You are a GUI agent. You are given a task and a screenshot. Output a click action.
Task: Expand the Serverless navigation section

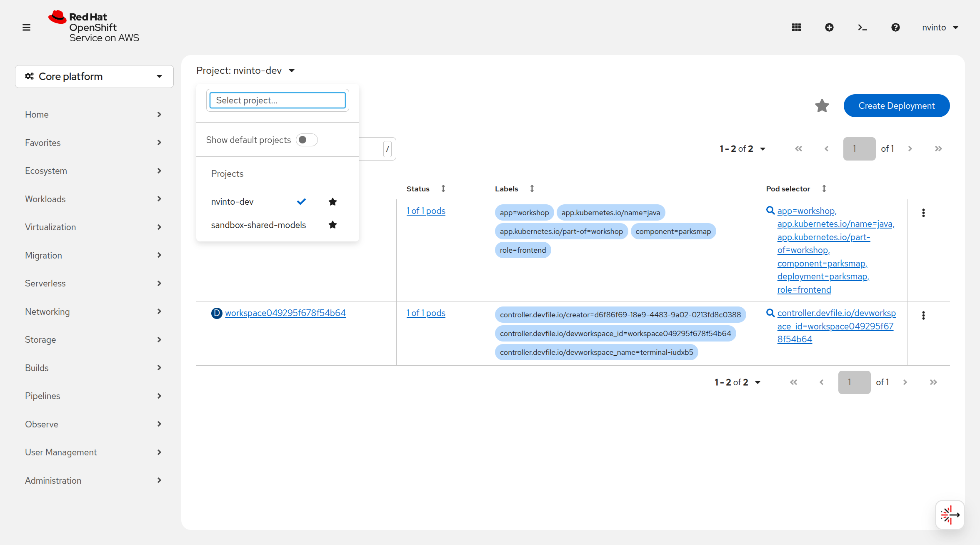tap(94, 284)
